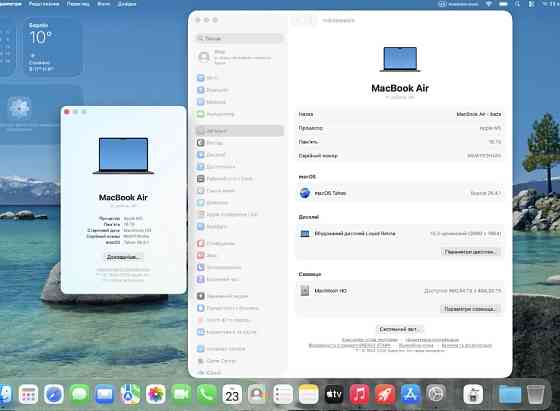
Task: Launch Music from the Dock
Action: (x=359, y=395)
